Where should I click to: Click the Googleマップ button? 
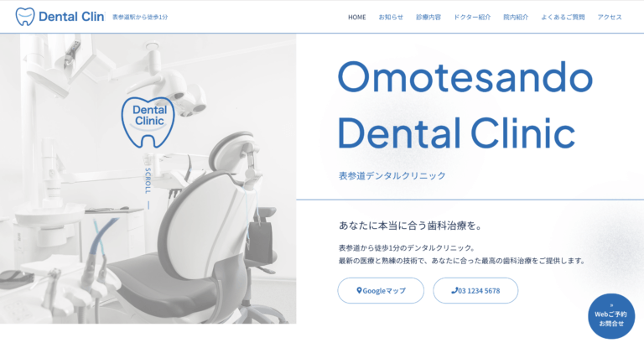tap(381, 290)
